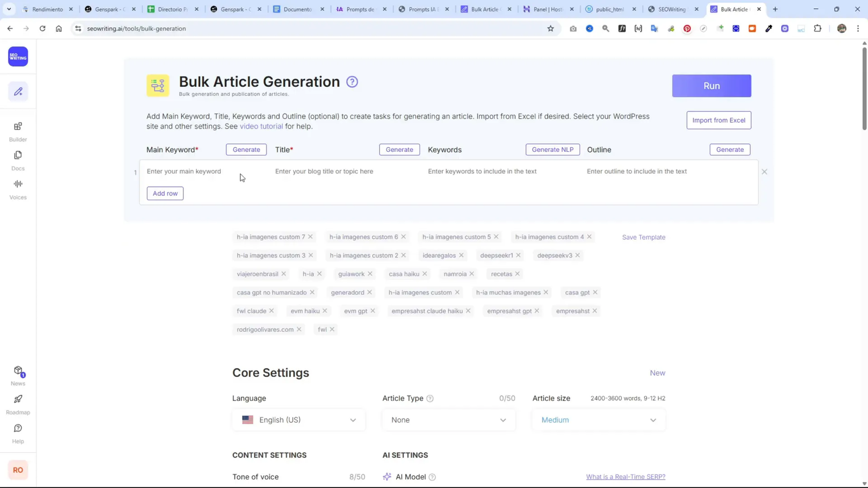
Task: Open the Roadmap from the sidebar
Action: coord(18,404)
